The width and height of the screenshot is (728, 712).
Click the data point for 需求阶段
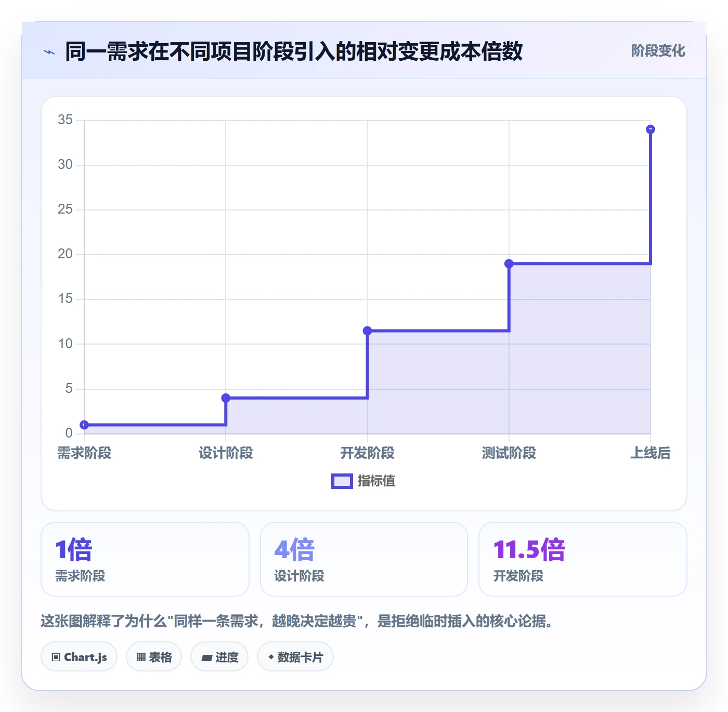pos(84,425)
